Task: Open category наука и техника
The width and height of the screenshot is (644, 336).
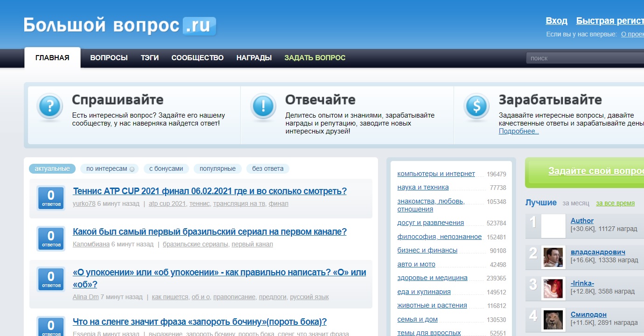Action: (423, 187)
